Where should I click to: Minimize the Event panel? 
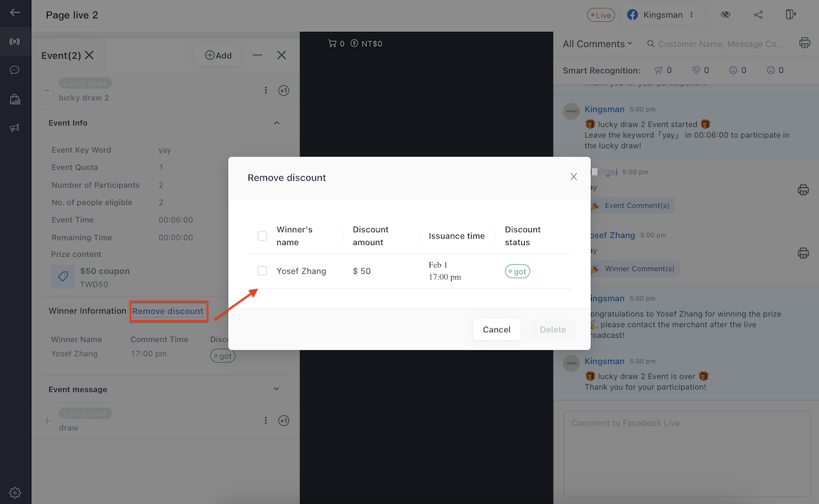pos(258,55)
